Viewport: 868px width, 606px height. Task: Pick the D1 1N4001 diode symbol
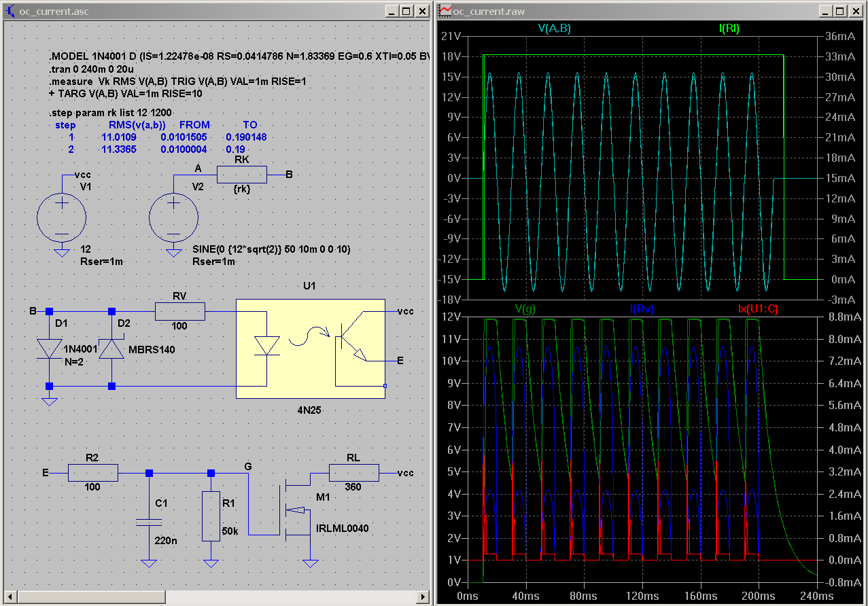[x=49, y=349]
